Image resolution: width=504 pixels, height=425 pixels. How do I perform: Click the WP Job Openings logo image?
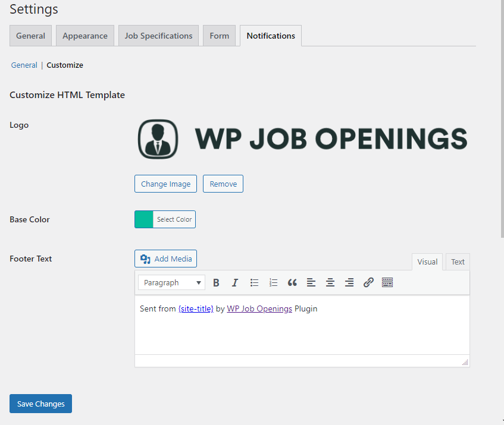pos(302,139)
